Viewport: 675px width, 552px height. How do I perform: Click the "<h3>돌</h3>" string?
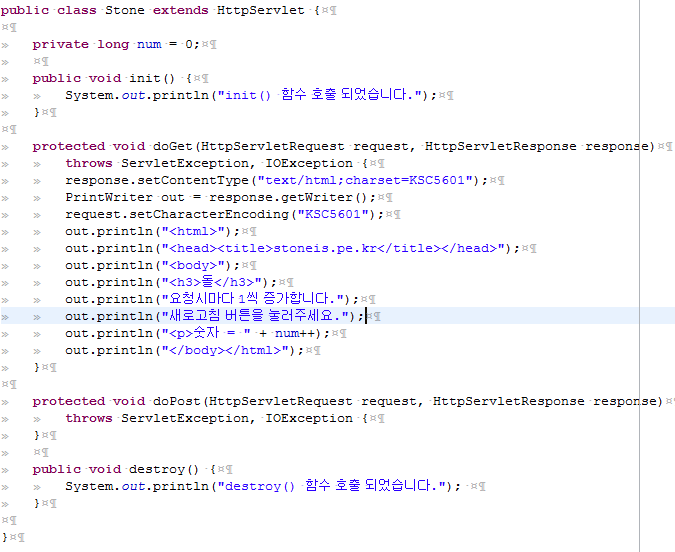tap(212, 282)
